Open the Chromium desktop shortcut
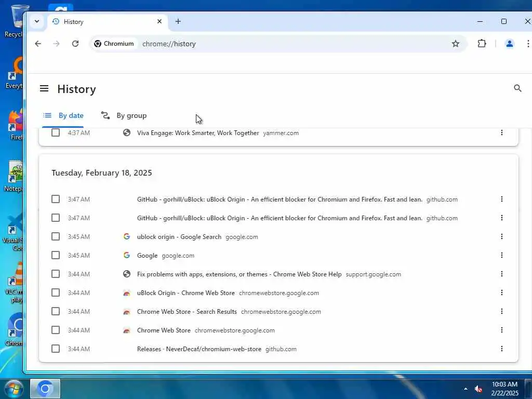 click(x=14, y=330)
